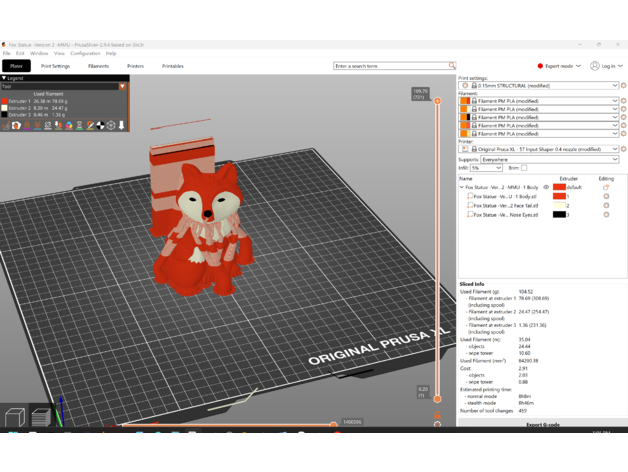Open the legend Tool view type dropdown
628x472 pixels.
pyautogui.click(x=122, y=86)
